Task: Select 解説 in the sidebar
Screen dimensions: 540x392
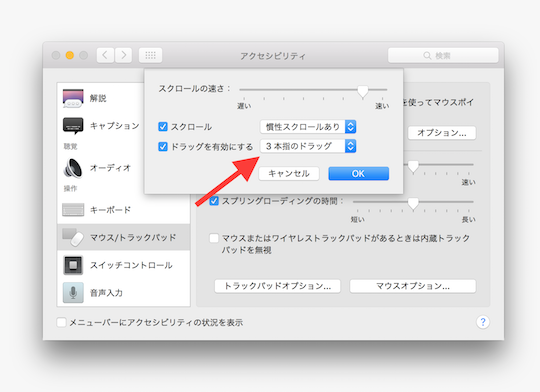Action: click(x=123, y=98)
